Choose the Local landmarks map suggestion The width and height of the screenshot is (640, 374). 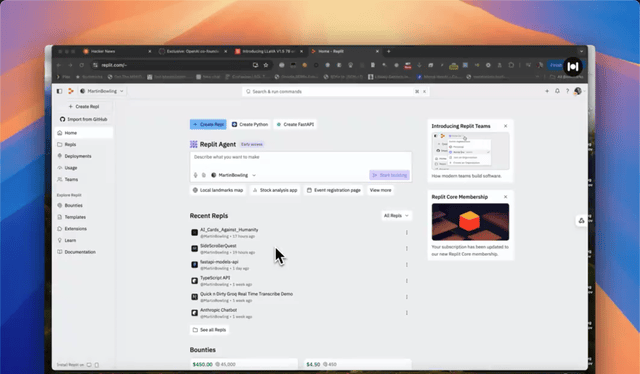click(x=218, y=190)
